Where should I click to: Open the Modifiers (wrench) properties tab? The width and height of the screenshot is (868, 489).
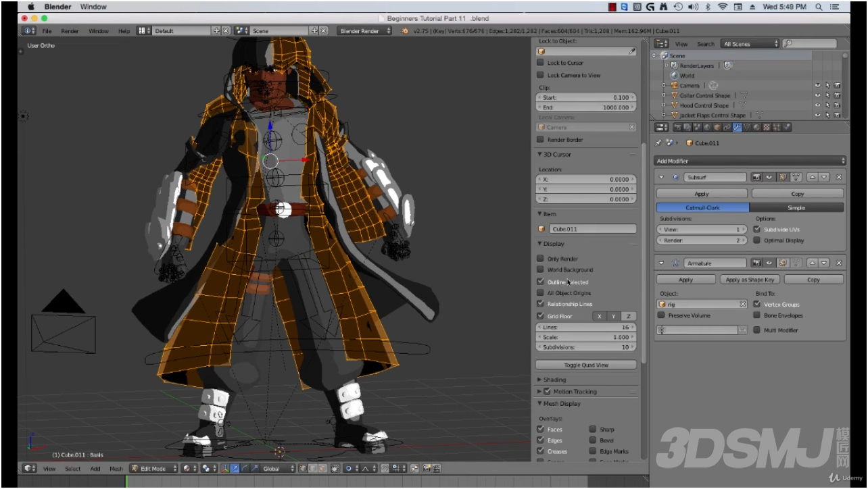pyautogui.click(x=737, y=127)
